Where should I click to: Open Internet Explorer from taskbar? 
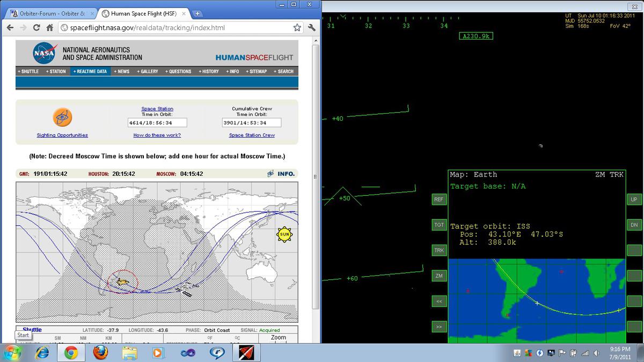[x=42, y=352]
